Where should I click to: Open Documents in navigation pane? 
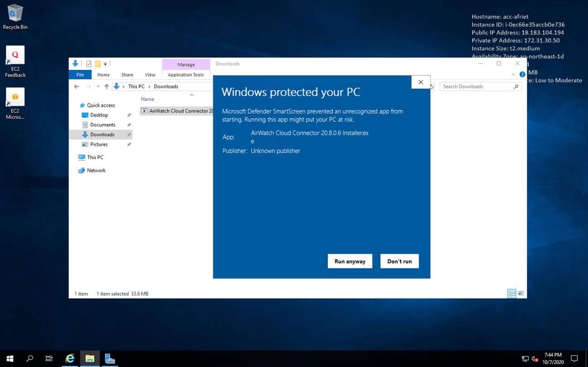pos(102,125)
